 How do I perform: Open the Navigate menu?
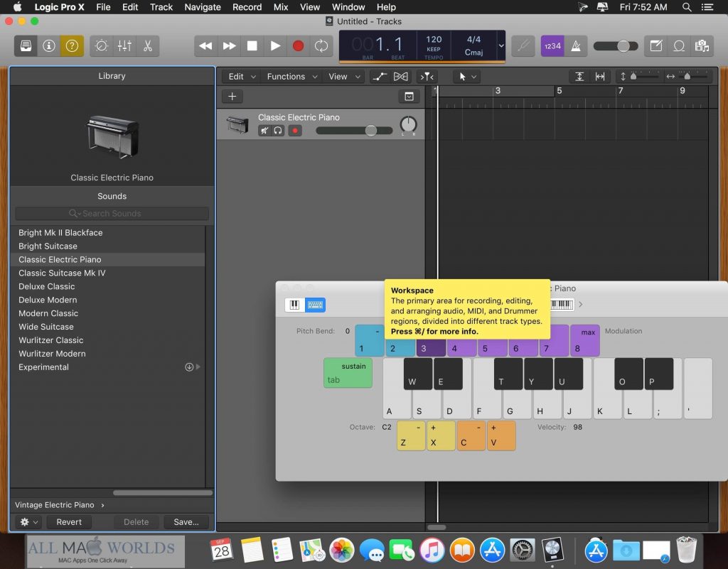tap(203, 7)
